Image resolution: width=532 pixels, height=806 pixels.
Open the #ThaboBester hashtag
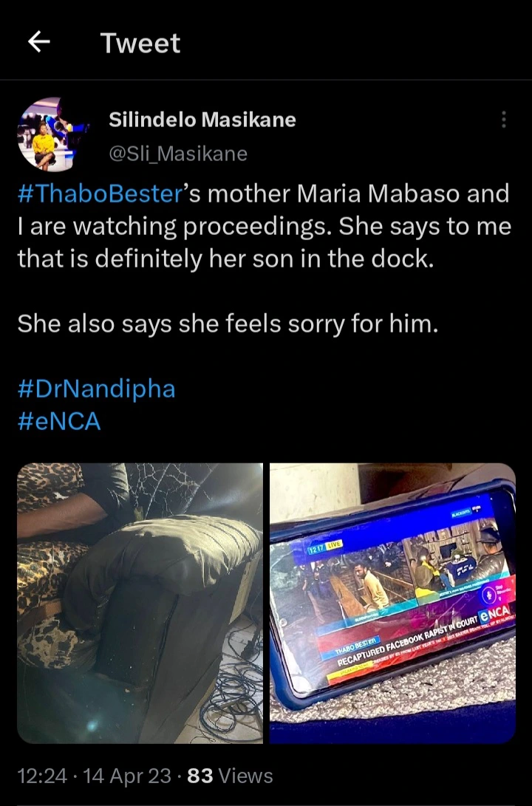pyautogui.click(x=100, y=194)
